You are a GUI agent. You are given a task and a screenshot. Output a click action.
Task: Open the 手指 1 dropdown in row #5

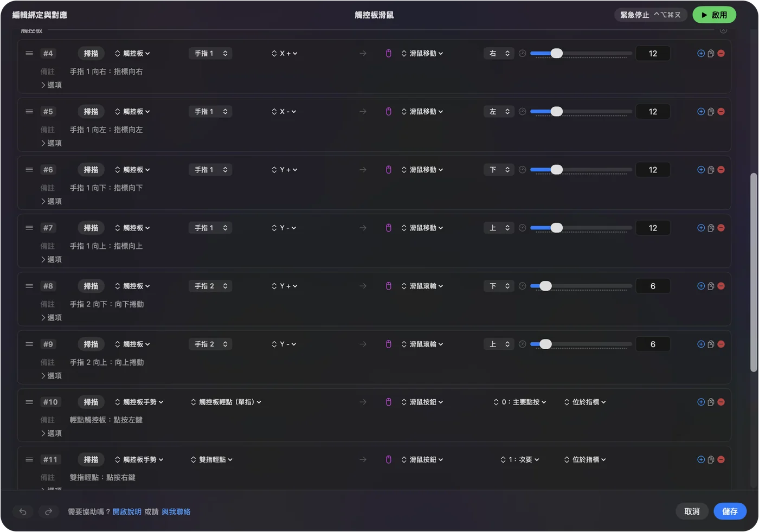210,112
